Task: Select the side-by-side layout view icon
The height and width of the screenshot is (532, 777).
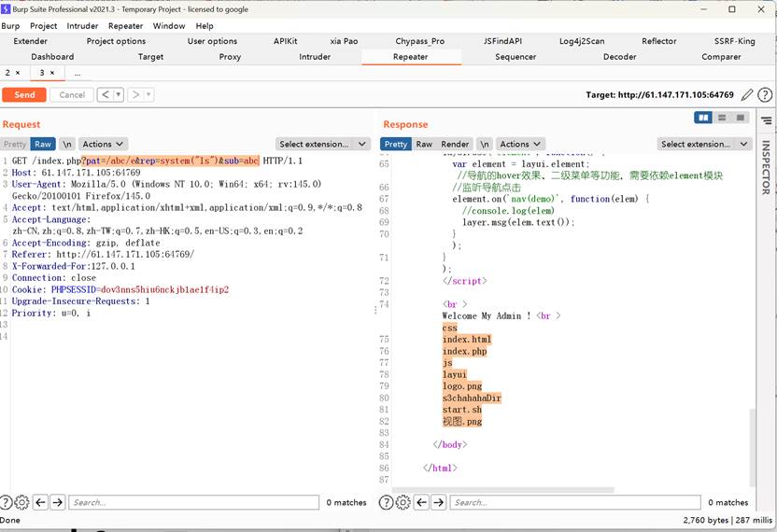Action: pos(702,118)
